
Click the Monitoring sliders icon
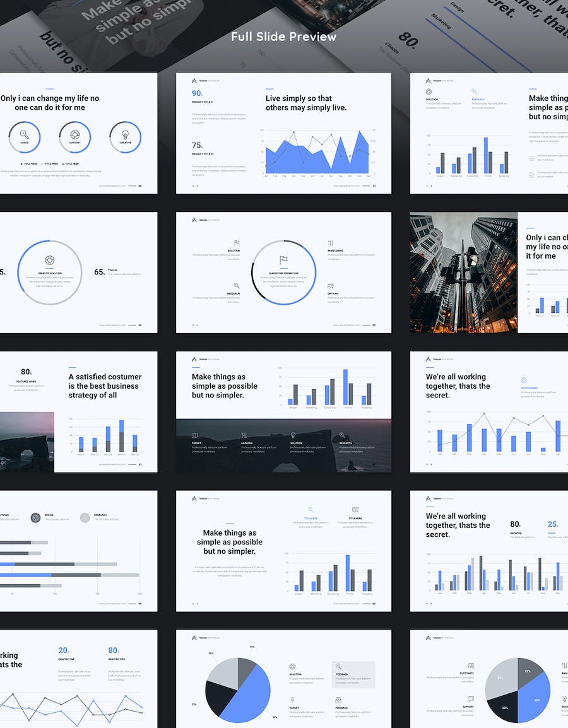pos(331,243)
